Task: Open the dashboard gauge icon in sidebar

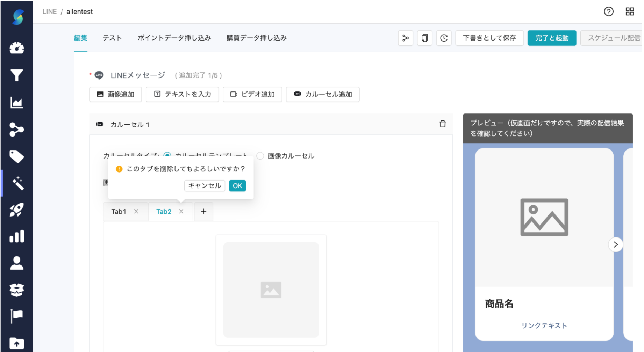Action: pos(17,49)
